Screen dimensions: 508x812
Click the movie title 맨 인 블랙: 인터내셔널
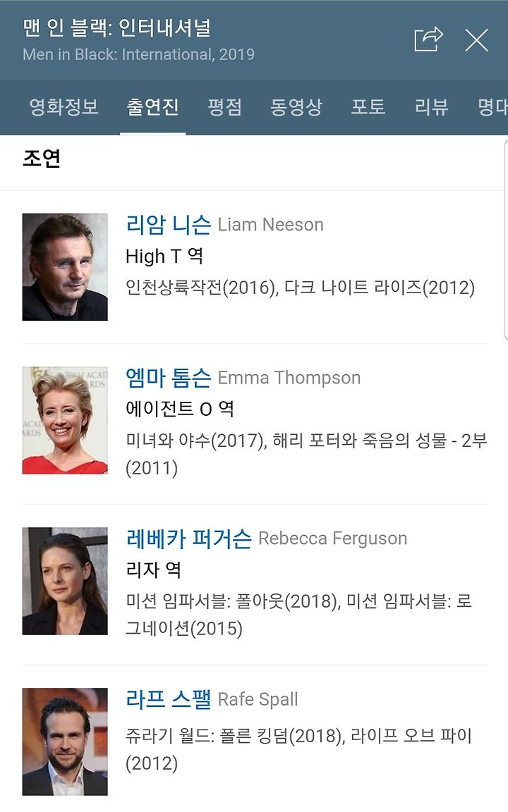(x=116, y=27)
